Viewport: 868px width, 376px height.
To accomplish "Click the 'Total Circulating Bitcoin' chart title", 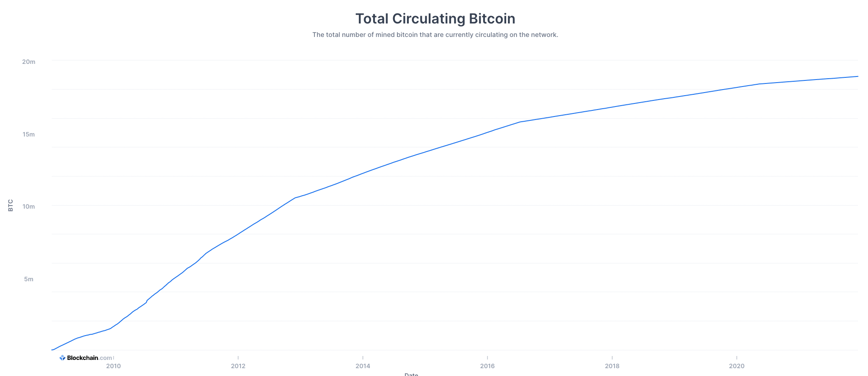I will coord(435,19).
